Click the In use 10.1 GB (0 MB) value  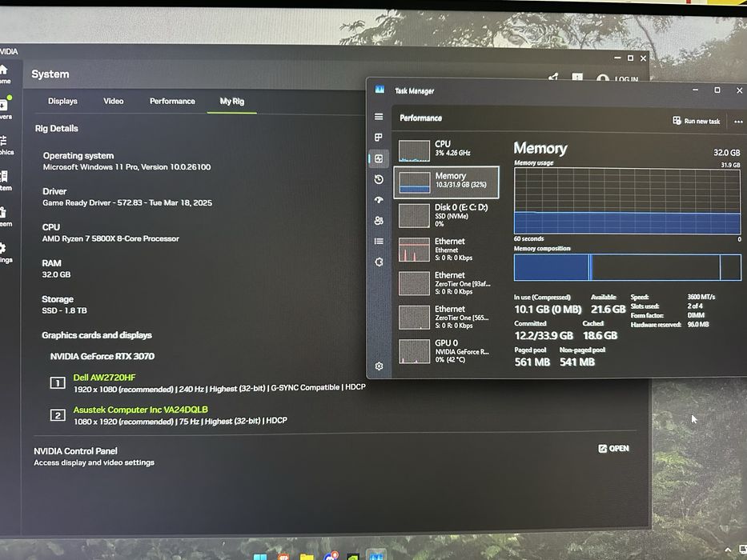tap(548, 310)
